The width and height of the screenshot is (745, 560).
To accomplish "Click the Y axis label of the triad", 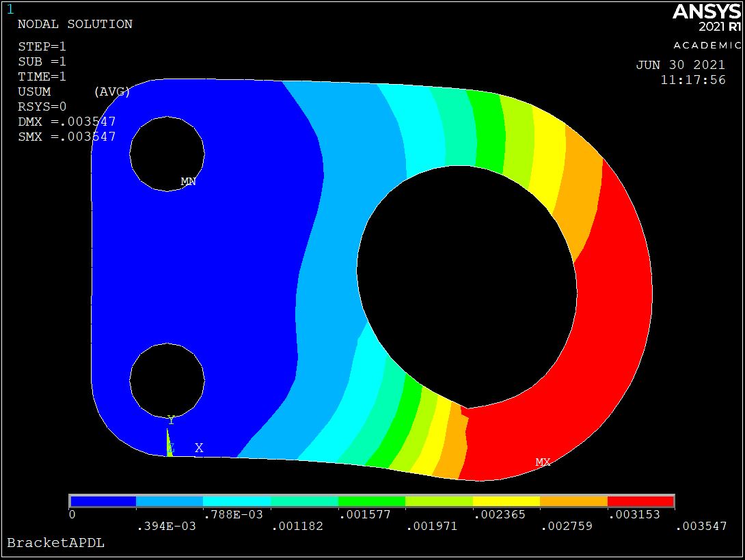I will click(x=171, y=421).
